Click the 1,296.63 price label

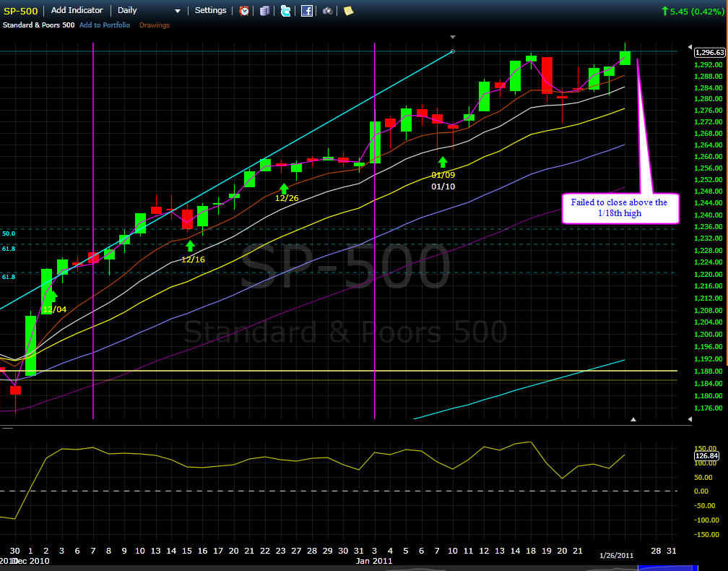[x=709, y=53]
